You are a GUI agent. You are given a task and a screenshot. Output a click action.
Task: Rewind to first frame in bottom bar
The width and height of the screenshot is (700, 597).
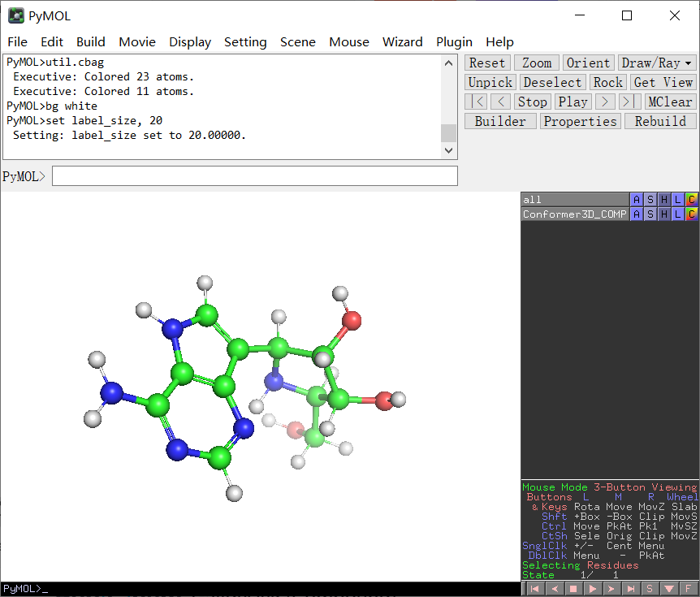tap(534, 589)
